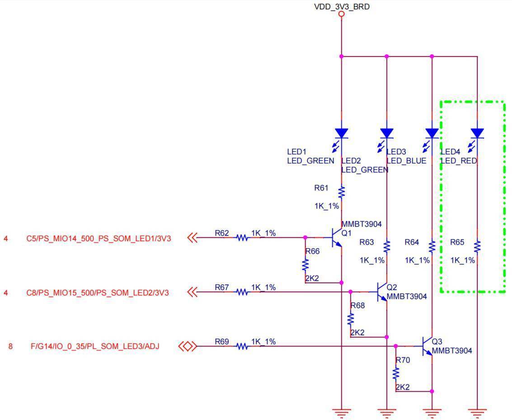This screenshot has height=420, width=512.
Task: Click the 1K_1% value under R65
Action: pos(463,260)
